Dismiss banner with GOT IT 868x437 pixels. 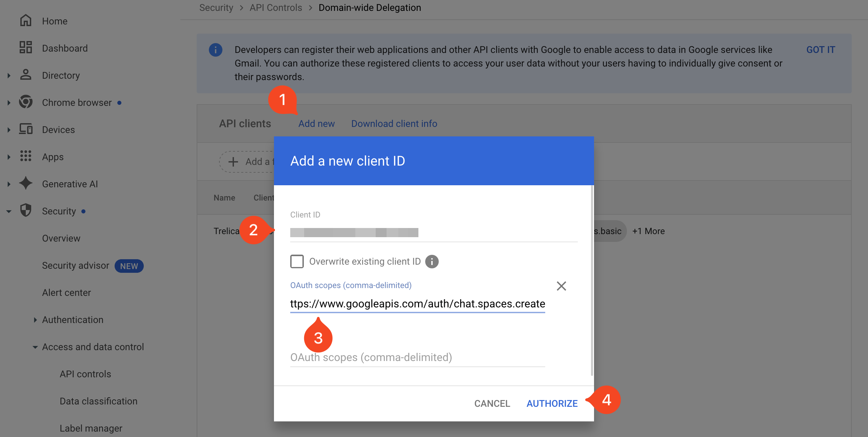821,50
